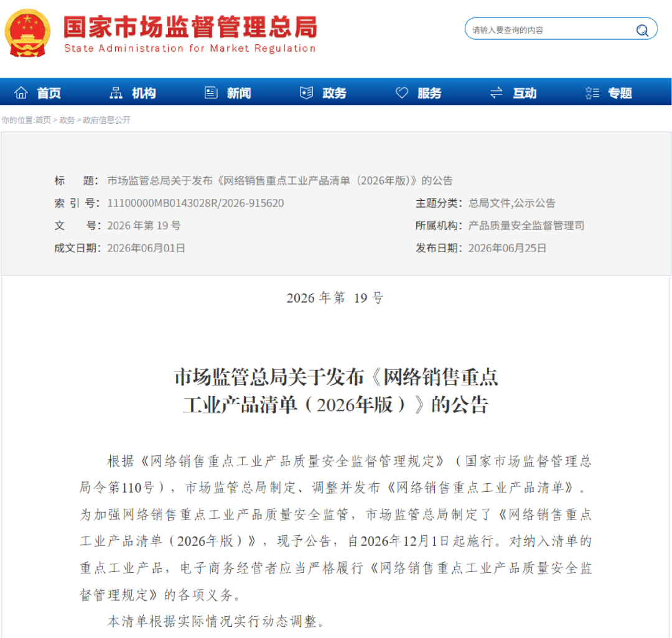Click the 文号 value 2026 年第 19 号
Screen dimensions: 672x638
[x=144, y=226]
